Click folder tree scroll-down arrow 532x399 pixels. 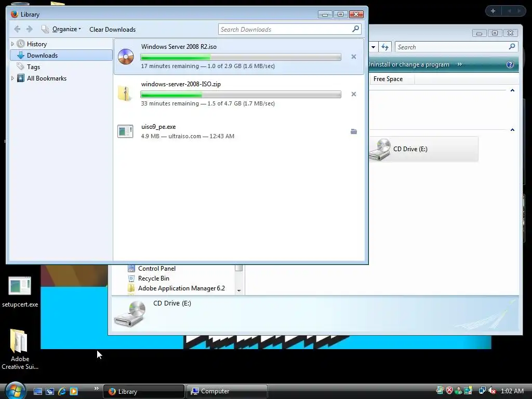(239, 290)
